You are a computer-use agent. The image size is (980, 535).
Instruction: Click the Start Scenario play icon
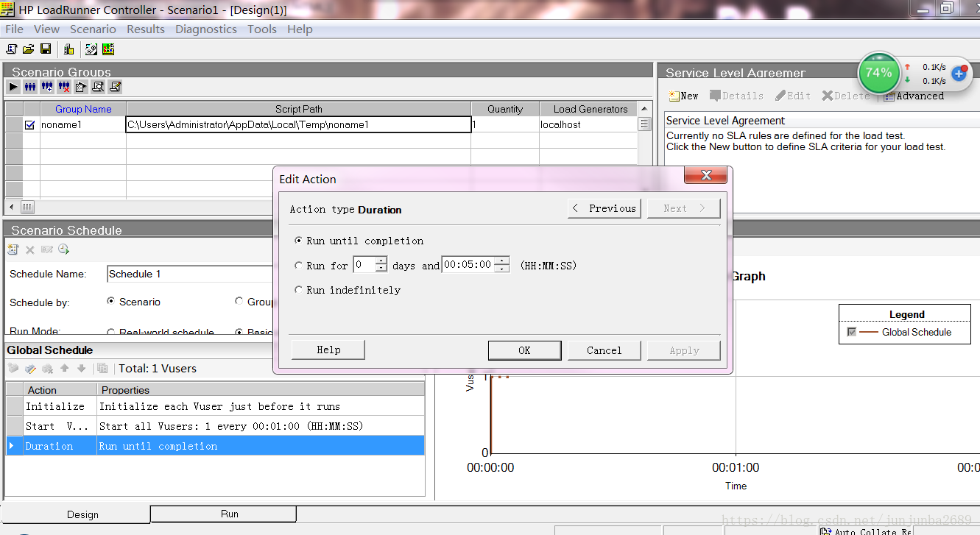coord(13,87)
